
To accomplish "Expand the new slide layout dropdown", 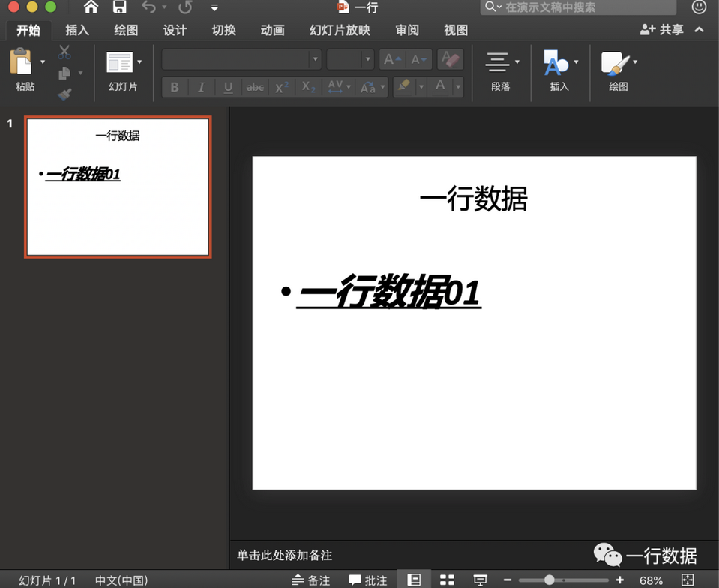I will click(x=139, y=62).
